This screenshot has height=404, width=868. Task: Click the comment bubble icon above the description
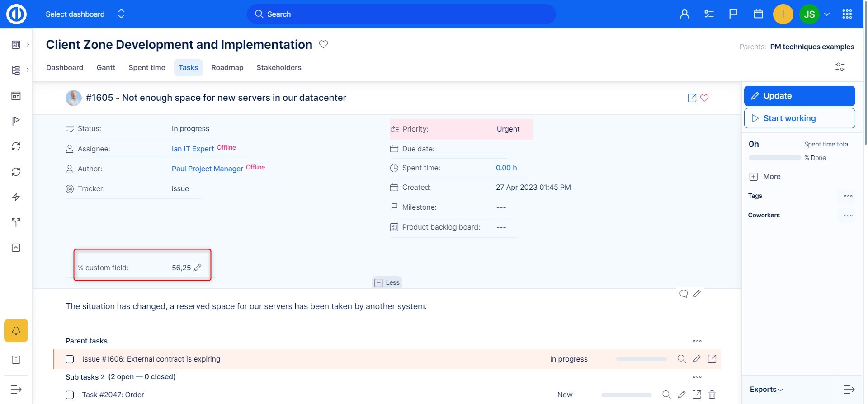(684, 294)
